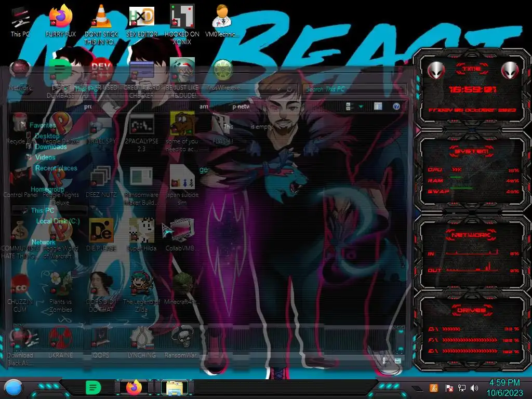532x399 pixels.
Task: Open the Recycle Bin desktop icon
Action: click(x=20, y=129)
